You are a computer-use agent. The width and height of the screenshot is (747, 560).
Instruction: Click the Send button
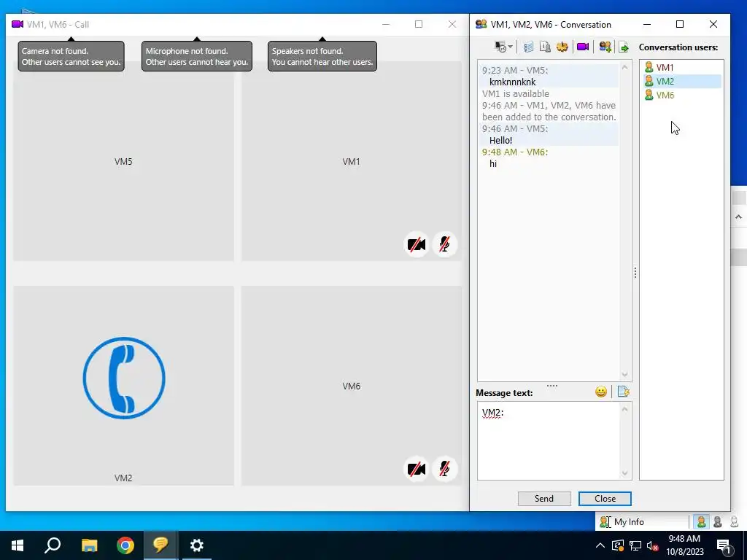click(544, 499)
